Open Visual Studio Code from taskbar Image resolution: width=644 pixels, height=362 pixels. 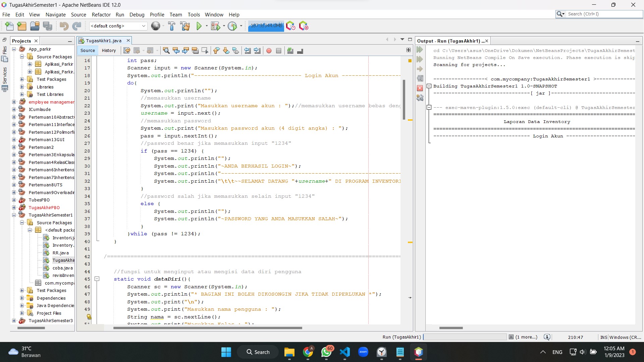(x=344, y=352)
